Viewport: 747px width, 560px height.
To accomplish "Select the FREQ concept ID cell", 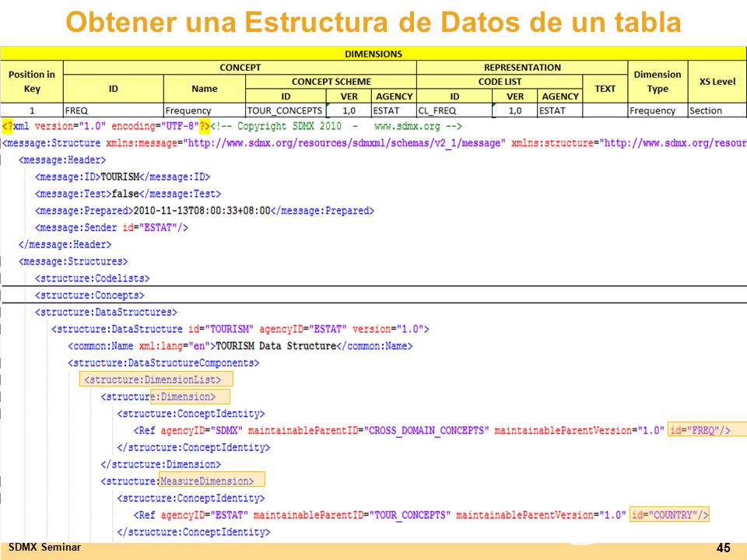I will [x=114, y=110].
